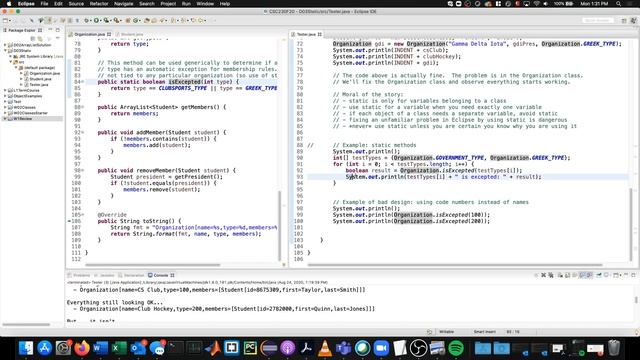Click External Tools run icon
The image size is (640, 360).
click(116, 20)
